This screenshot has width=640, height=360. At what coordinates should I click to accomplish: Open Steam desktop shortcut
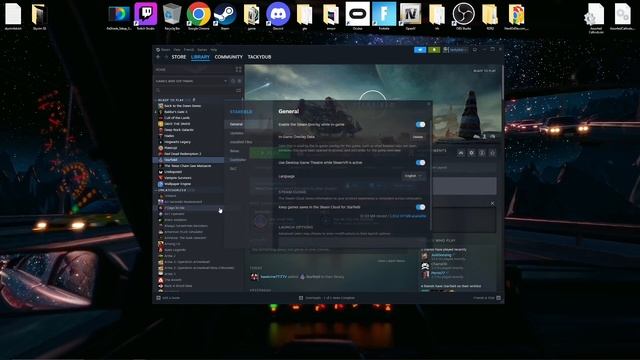225,16
